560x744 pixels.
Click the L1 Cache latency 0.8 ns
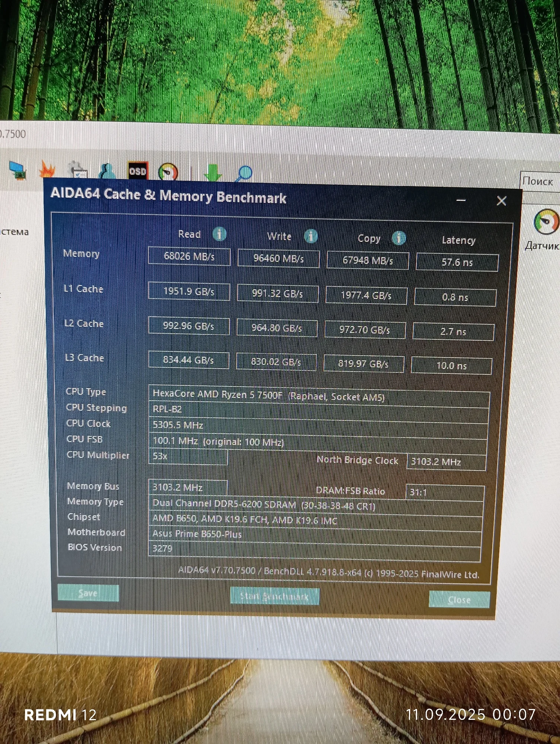tap(455, 297)
